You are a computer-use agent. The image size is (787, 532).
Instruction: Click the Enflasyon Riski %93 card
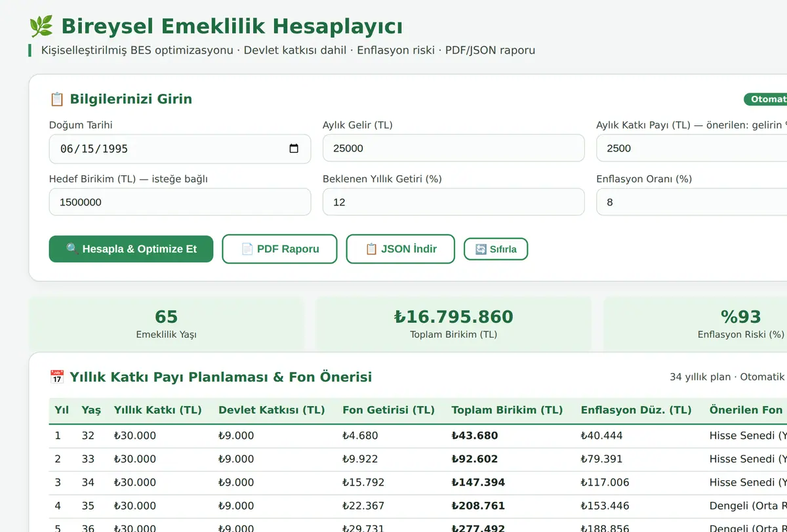point(695,324)
